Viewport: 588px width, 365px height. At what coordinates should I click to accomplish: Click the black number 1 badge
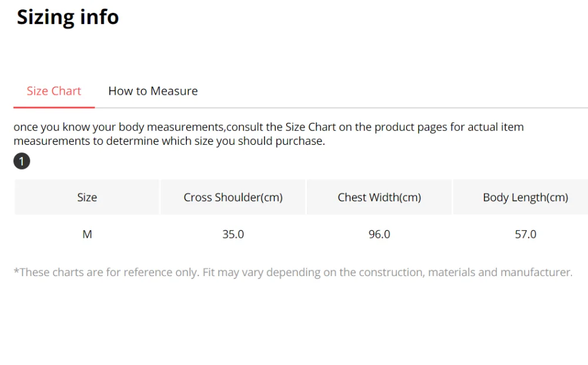click(22, 161)
